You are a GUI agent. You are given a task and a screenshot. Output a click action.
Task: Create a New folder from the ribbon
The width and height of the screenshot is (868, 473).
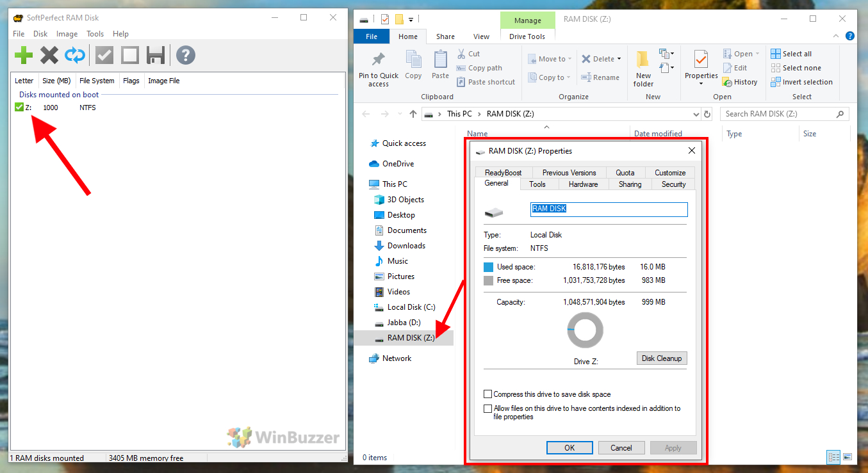pos(644,69)
